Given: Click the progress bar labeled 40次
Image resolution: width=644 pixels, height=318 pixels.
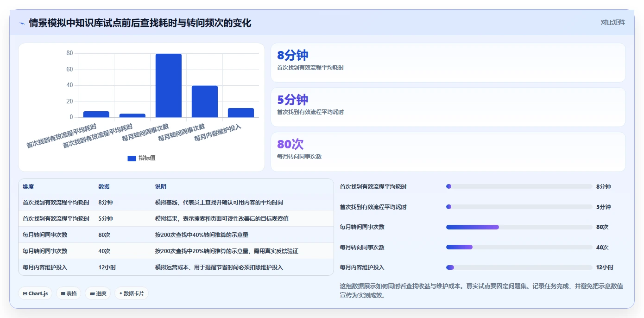Looking at the screenshot, I should [x=519, y=247].
